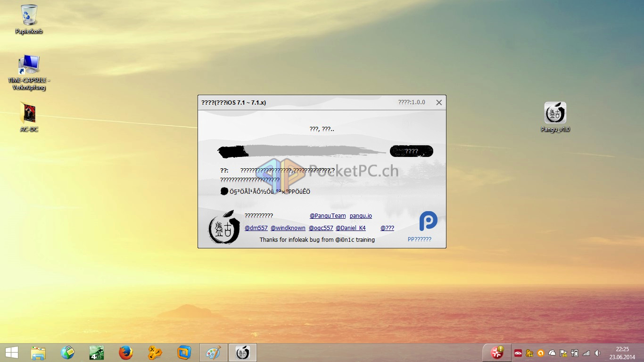Open the pangu.io website link
The width and height of the screenshot is (644, 362).
361,216
